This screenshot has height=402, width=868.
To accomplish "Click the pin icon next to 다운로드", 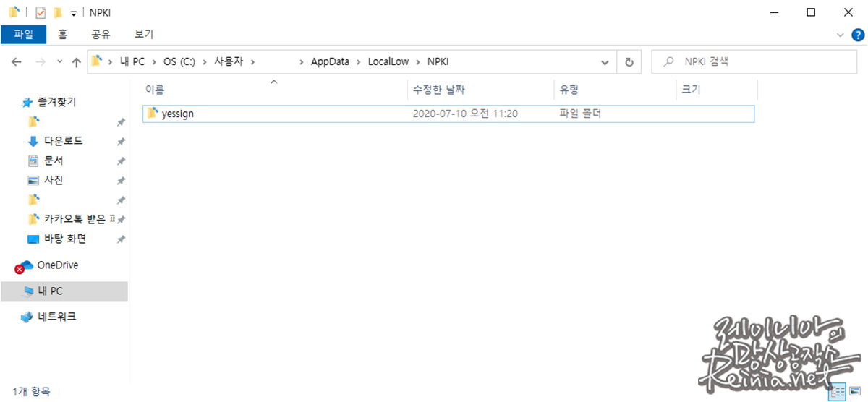I will pyautogui.click(x=121, y=142).
